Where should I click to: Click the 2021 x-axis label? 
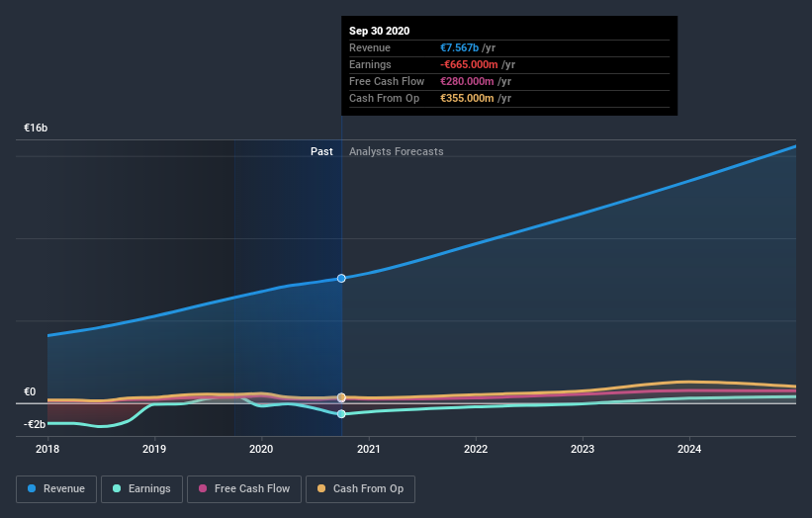368,449
